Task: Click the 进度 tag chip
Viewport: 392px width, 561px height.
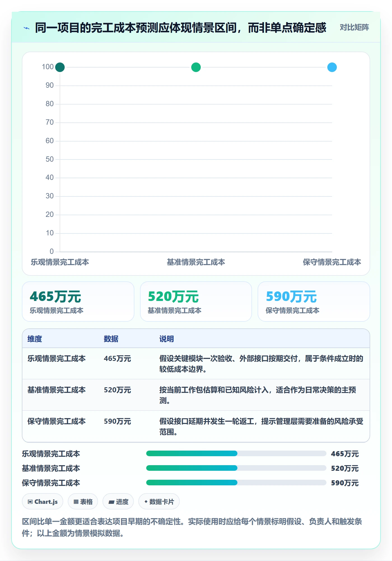Action: pos(118,502)
